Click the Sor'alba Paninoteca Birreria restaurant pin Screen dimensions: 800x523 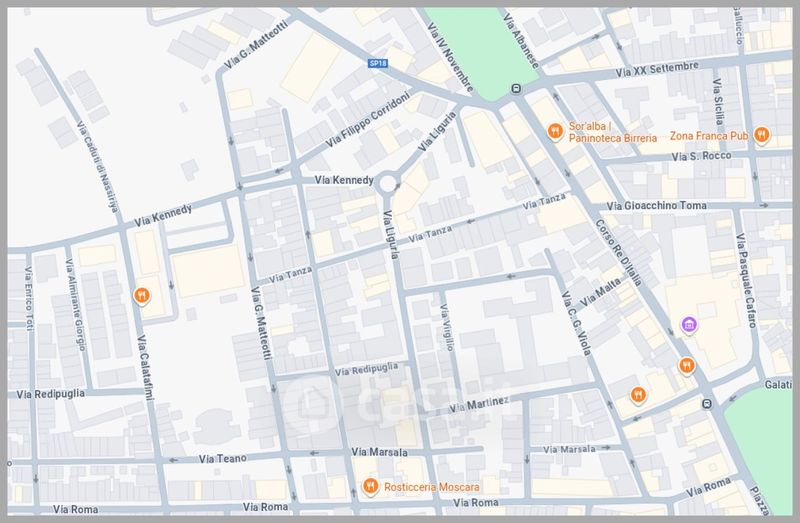pyautogui.click(x=555, y=130)
